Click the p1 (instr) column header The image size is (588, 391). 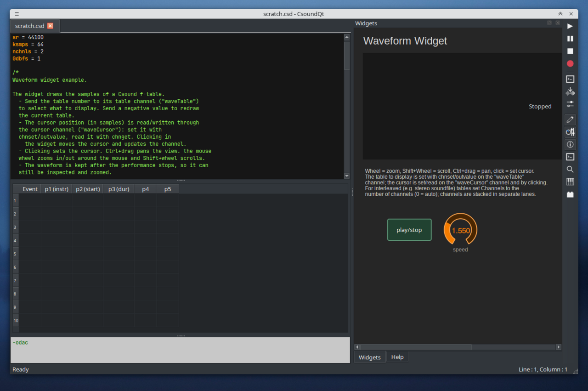57,189
